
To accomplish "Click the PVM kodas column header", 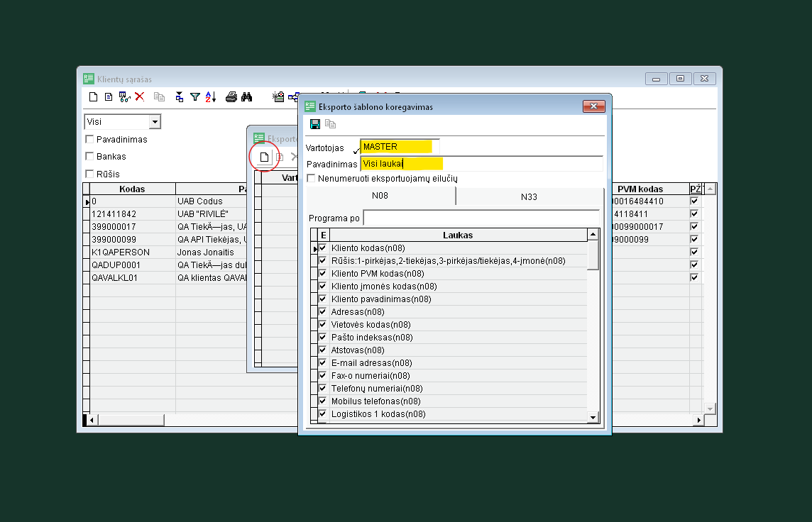I will [x=640, y=189].
